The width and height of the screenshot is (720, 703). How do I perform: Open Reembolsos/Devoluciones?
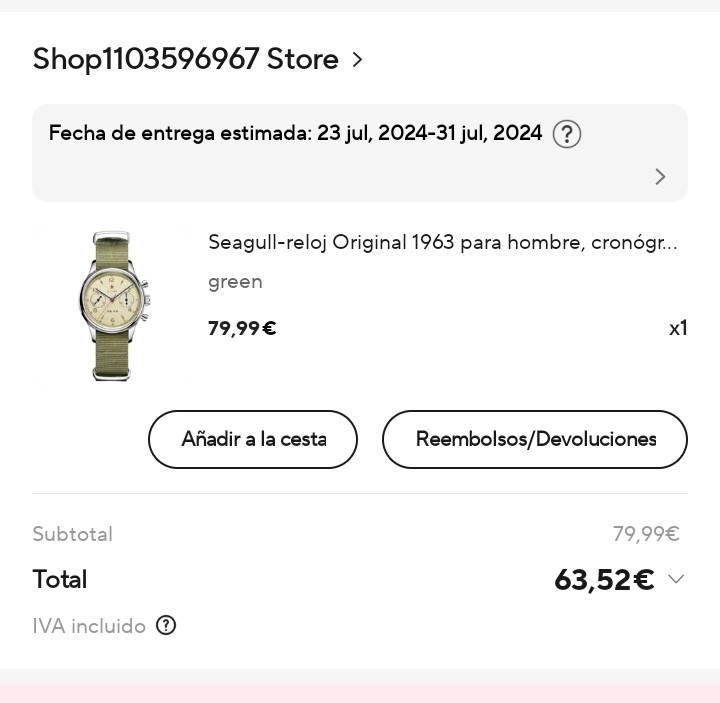(535, 439)
